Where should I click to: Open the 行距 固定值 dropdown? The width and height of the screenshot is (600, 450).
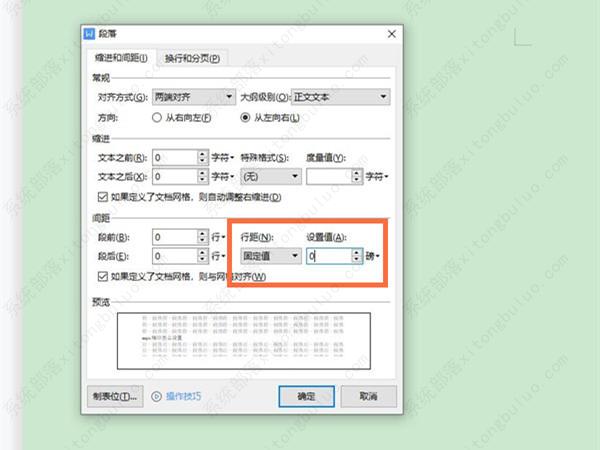point(270,256)
